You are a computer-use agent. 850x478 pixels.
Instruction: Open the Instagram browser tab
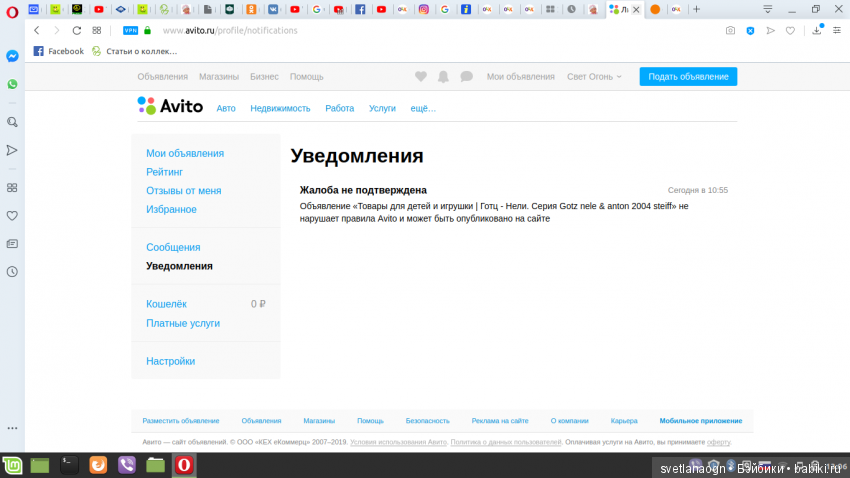click(x=423, y=9)
